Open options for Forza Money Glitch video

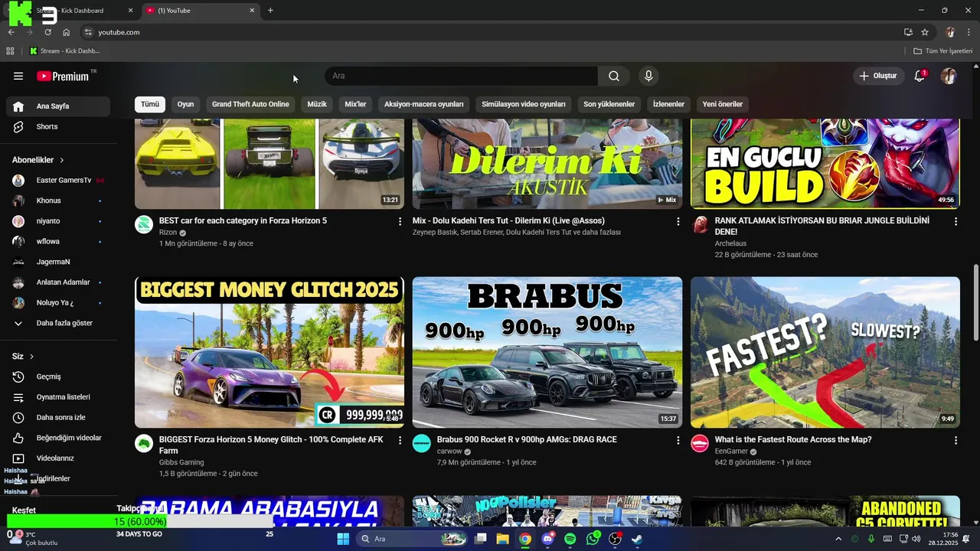pyautogui.click(x=400, y=440)
